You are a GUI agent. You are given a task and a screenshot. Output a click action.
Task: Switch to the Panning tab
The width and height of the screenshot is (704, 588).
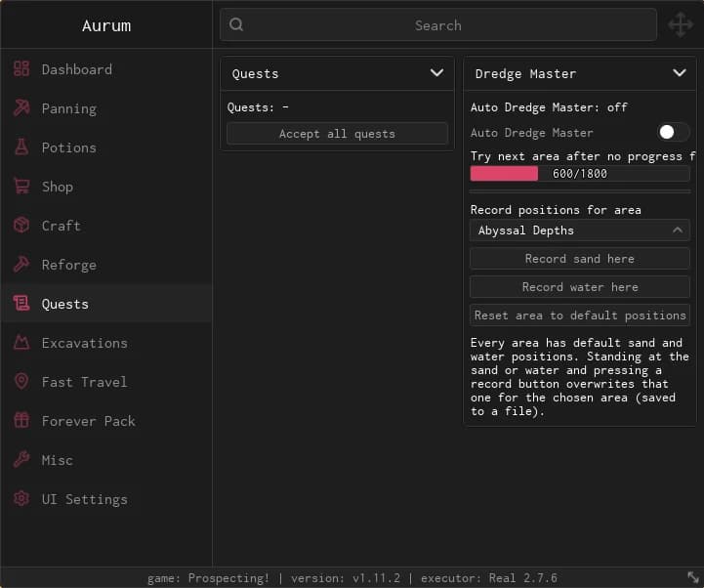[x=106, y=108]
